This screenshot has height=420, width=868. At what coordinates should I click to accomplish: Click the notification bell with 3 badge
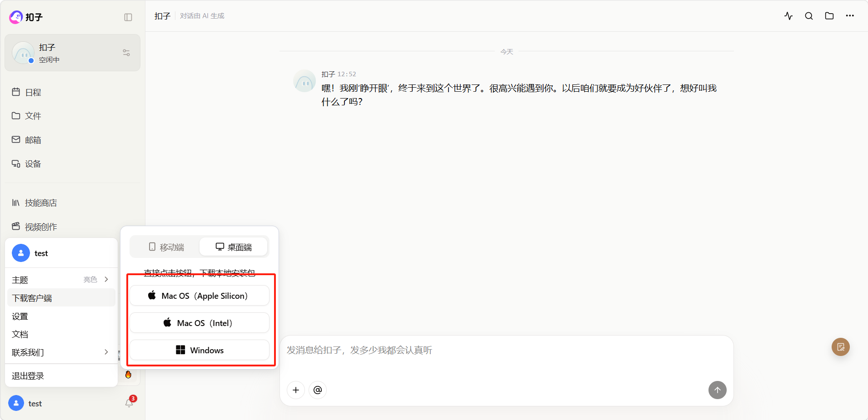click(x=130, y=403)
